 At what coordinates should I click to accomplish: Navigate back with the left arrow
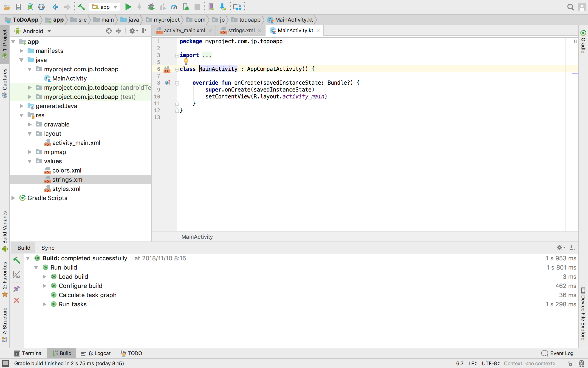coord(55,7)
